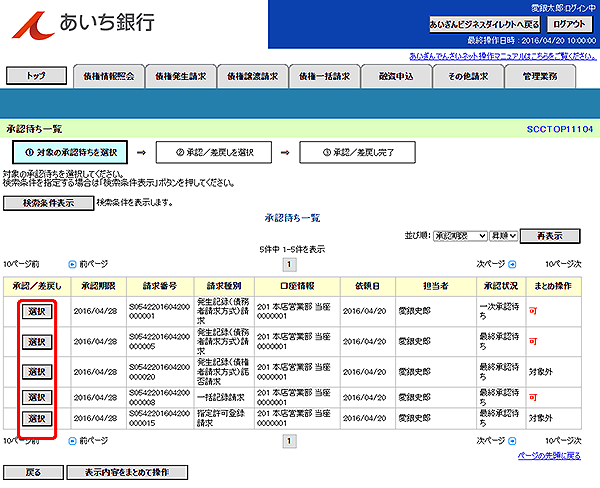Image resolution: width=600 pixels, height=488 pixels.
Task: Click the 最終操作日時 timestamp
Action: point(532,41)
